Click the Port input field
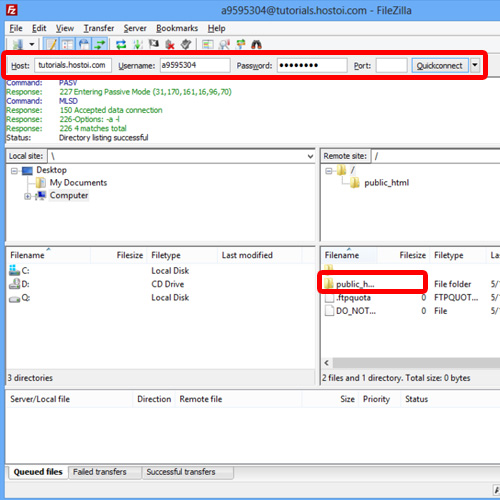This screenshot has width=500, height=500. point(392,65)
